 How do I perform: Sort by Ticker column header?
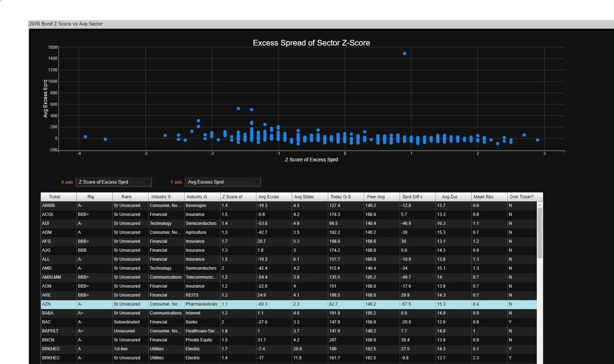click(x=59, y=197)
